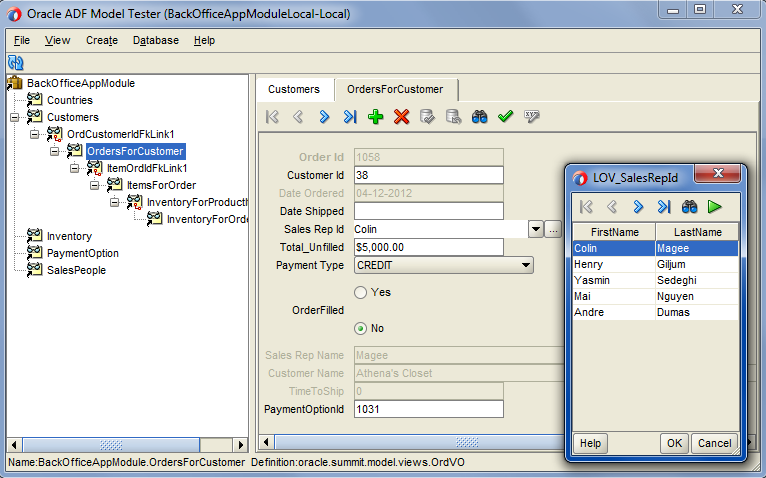Select the Mai Nguyen row
The height and width of the screenshot is (478, 766).
(656, 296)
